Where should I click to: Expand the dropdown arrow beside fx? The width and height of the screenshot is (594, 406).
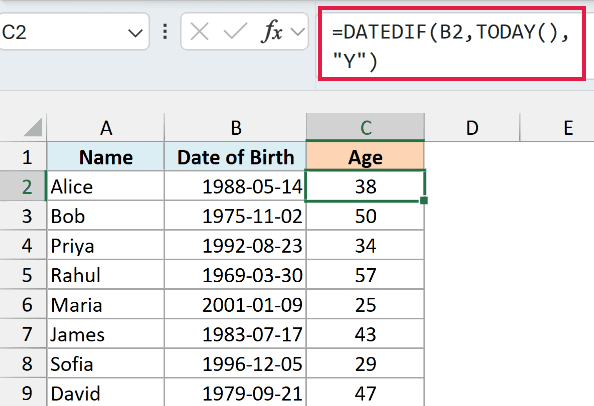298,32
